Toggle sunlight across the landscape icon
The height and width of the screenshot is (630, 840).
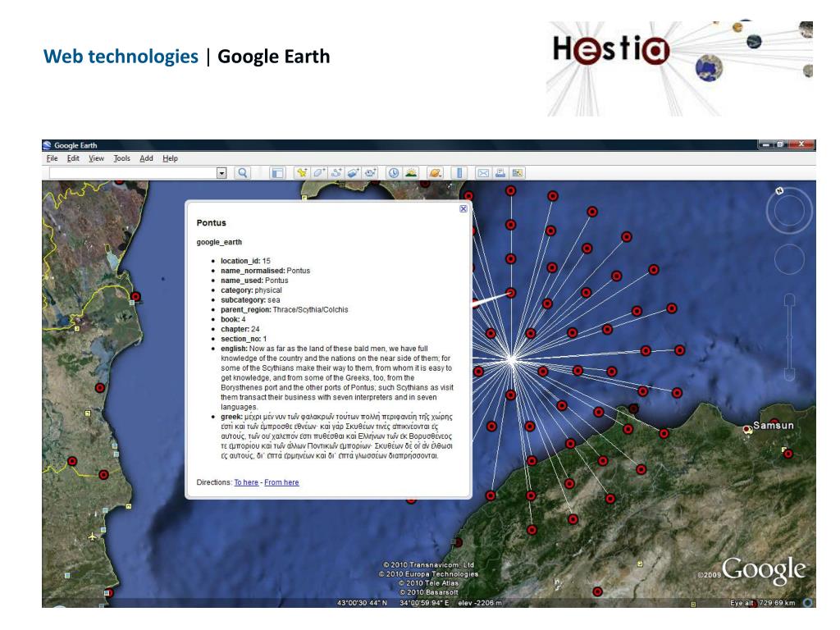point(411,172)
